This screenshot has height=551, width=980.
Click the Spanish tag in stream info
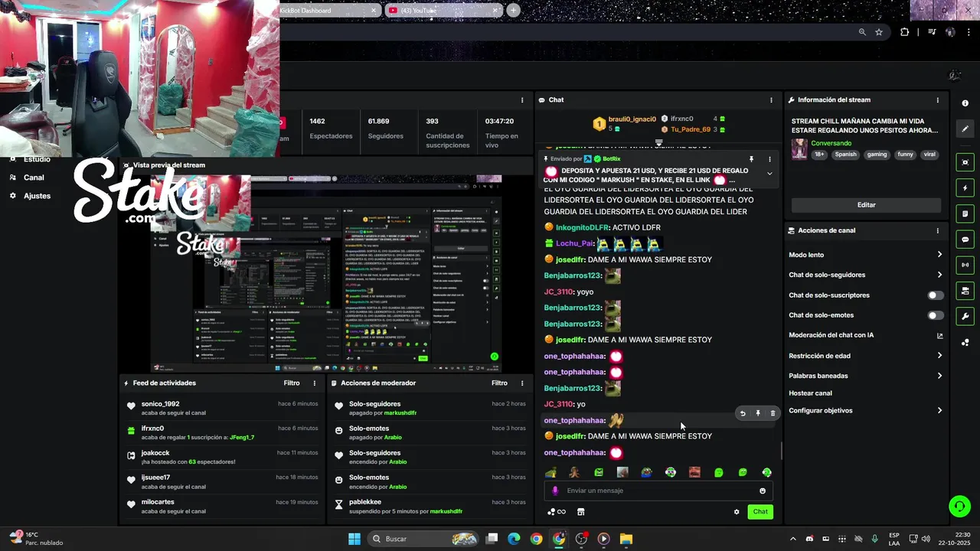[x=845, y=155]
